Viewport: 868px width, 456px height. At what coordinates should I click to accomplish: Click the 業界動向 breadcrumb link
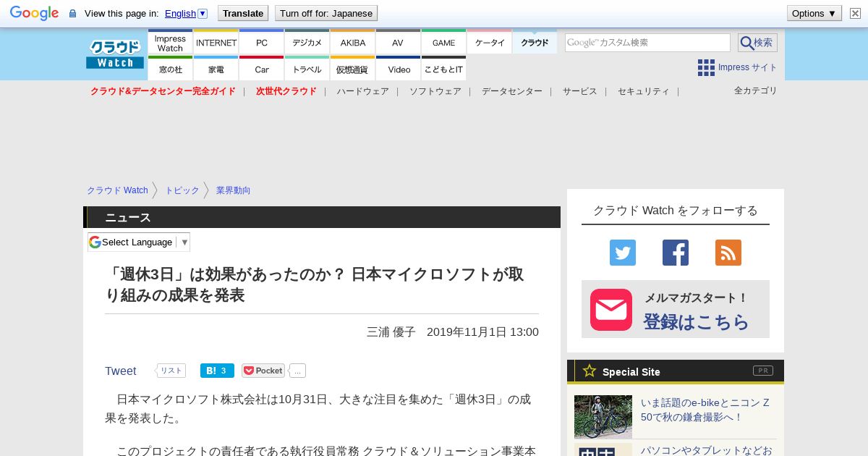coord(234,190)
